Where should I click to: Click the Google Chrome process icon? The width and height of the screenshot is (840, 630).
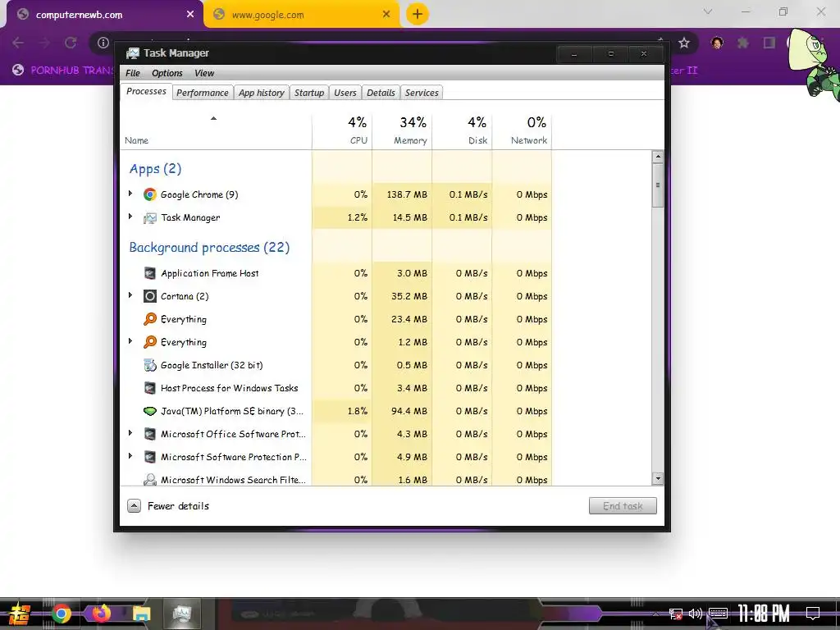point(150,194)
